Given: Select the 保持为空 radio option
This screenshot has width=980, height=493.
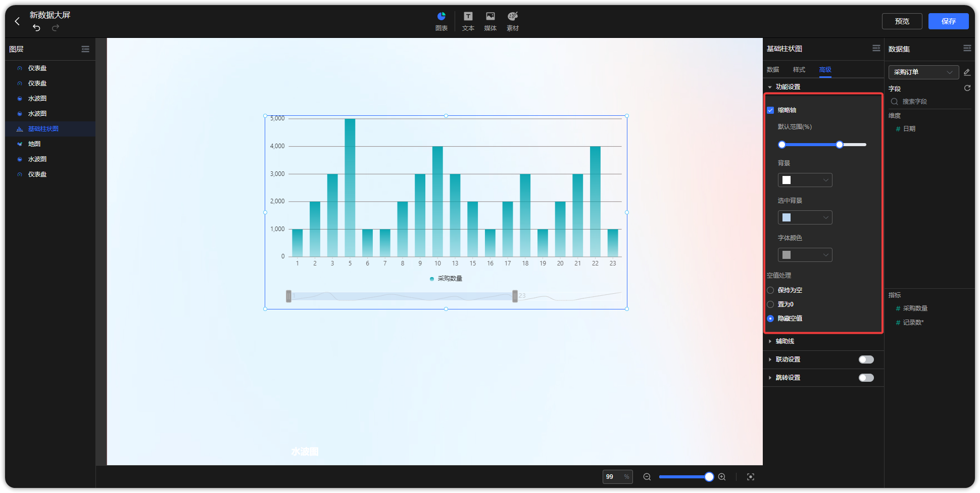Looking at the screenshot, I should tap(770, 290).
